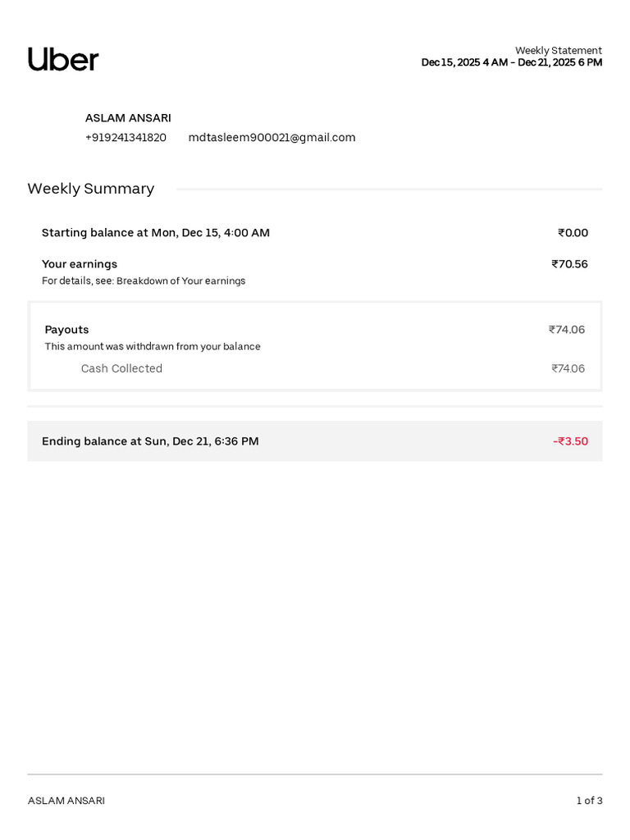Image resolution: width=630 pixels, height=840 pixels.
Task: Select the ₹74.06 payouts total
Action: [x=566, y=330]
